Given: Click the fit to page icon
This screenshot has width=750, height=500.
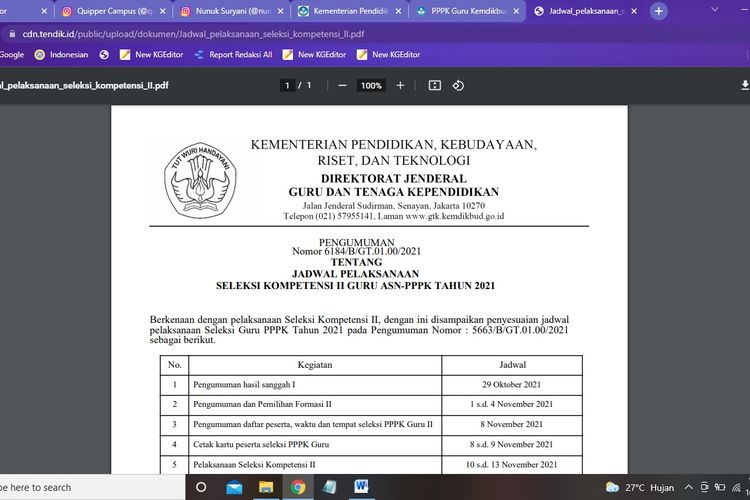Looking at the screenshot, I should [434, 86].
